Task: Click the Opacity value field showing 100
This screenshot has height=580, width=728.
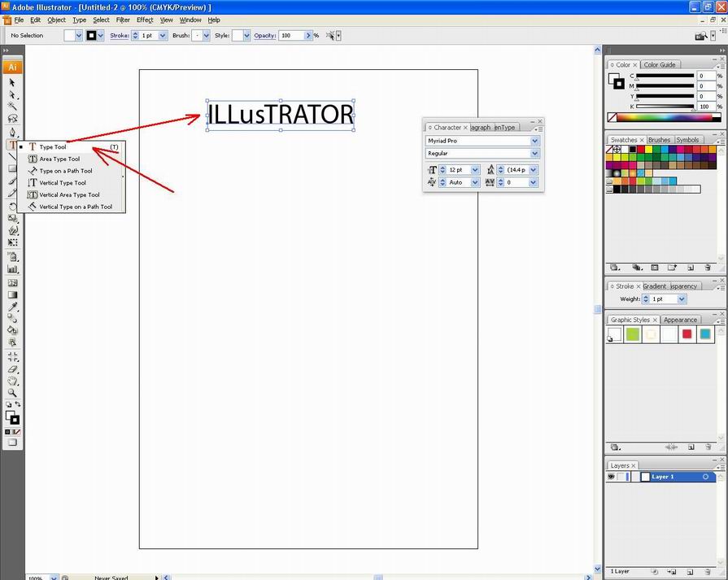Action: 291,35
